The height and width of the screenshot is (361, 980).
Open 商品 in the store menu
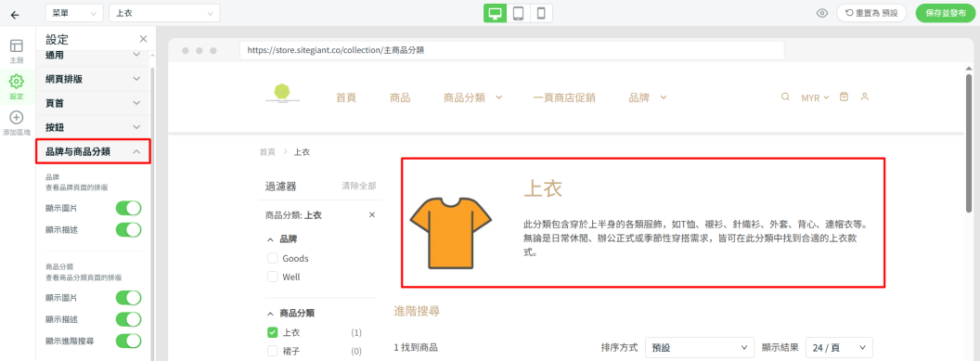click(400, 97)
